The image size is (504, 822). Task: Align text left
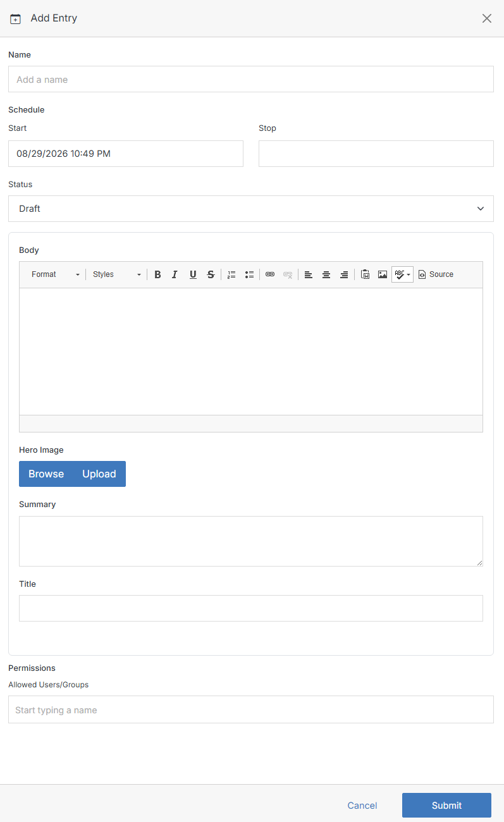(x=309, y=274)
